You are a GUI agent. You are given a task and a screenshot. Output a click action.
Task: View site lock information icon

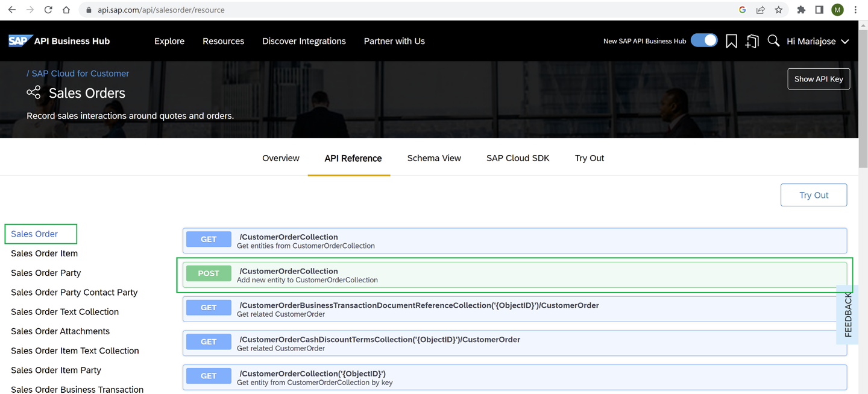[x=89, y=10]
